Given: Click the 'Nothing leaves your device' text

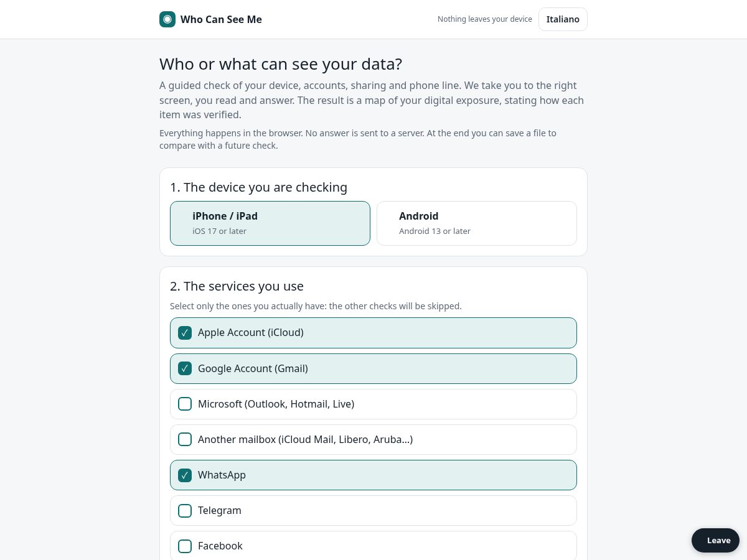Looking at the screenshot, I should point(485,19).
